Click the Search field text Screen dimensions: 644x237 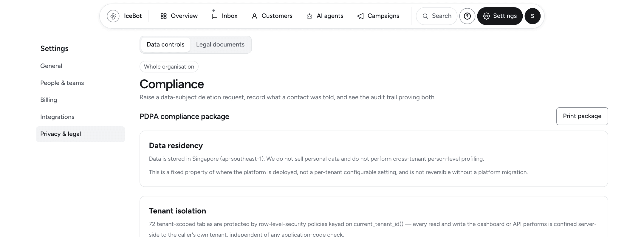pos(442,16)
